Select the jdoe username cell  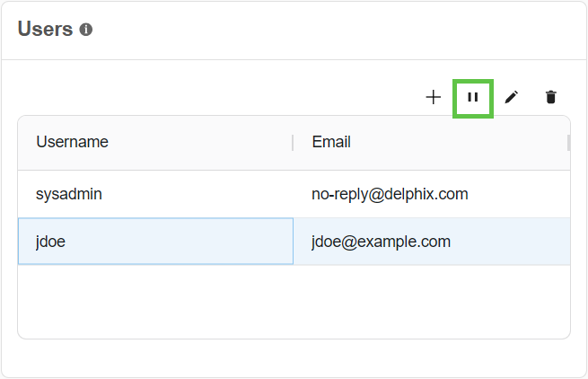coord(51,242)
